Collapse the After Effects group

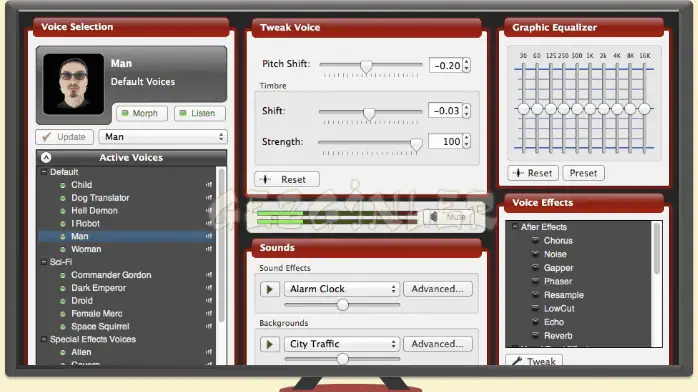coord(515,226)
